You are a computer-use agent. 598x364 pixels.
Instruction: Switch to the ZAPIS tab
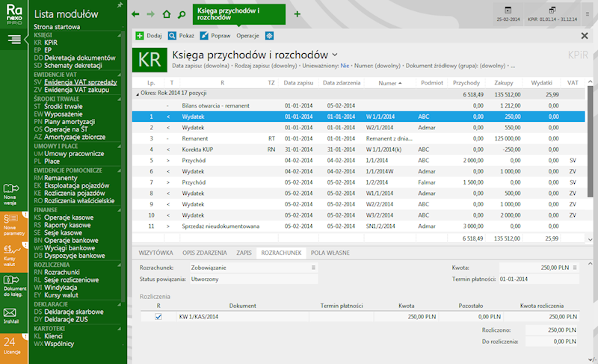tap(244, 253)
